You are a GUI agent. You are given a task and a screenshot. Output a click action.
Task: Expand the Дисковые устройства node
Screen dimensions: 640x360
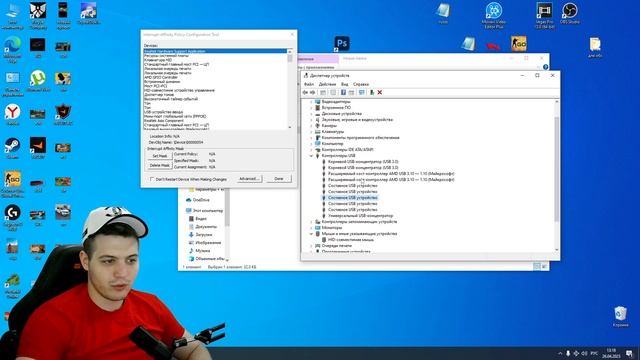coord(311,113)
